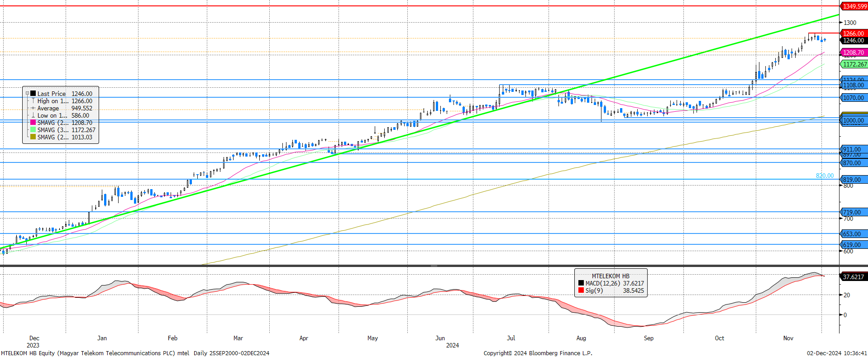Click the green 1172.267 axis tag

(x=854, y=64)
